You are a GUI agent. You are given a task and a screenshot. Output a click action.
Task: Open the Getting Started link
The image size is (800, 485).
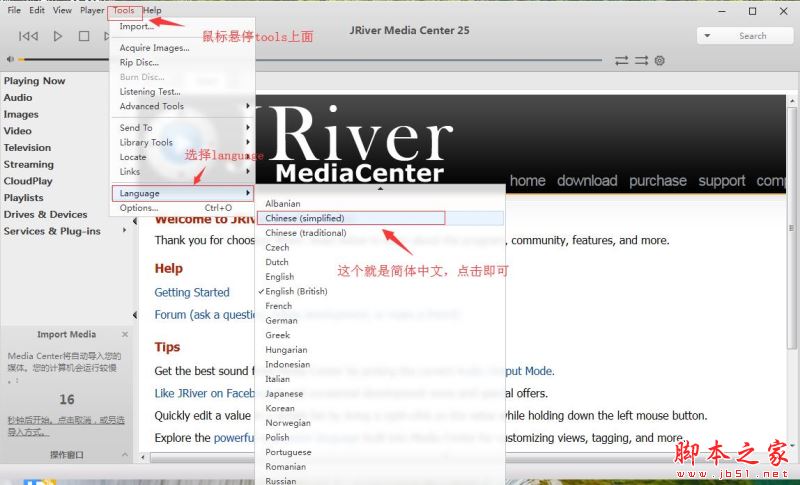[192, 293]
